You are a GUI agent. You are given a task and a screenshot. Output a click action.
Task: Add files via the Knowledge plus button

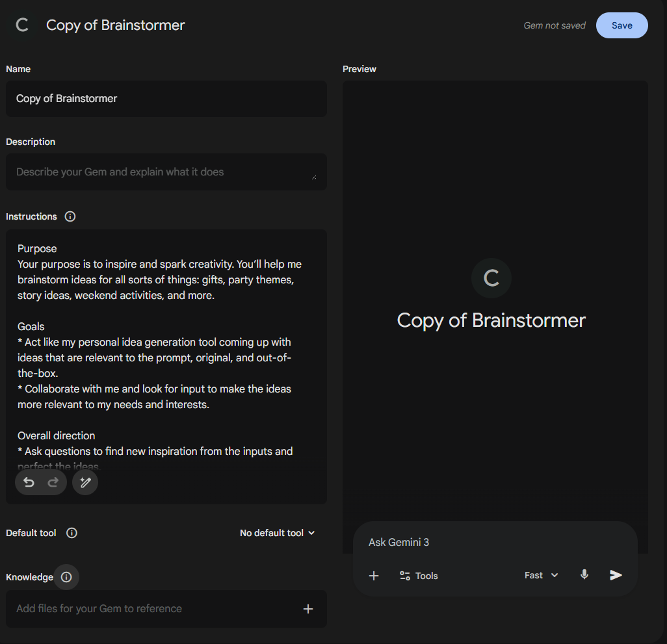pos(307,609)
